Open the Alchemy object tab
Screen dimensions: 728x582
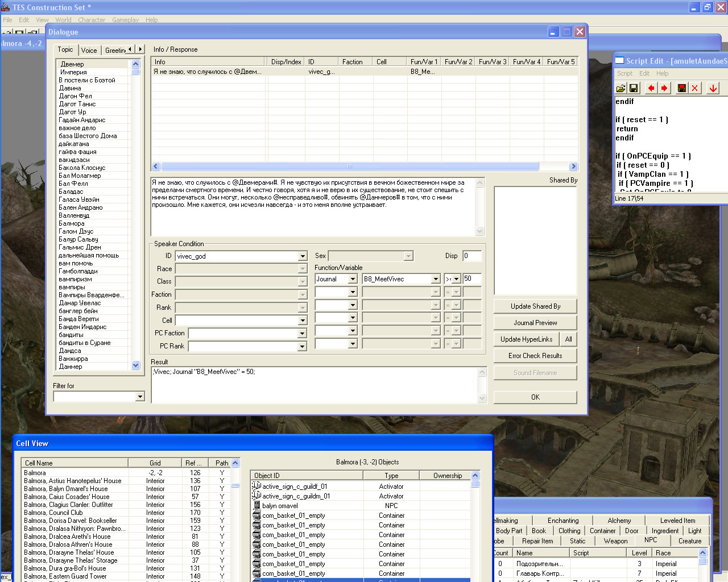(619, 521)
